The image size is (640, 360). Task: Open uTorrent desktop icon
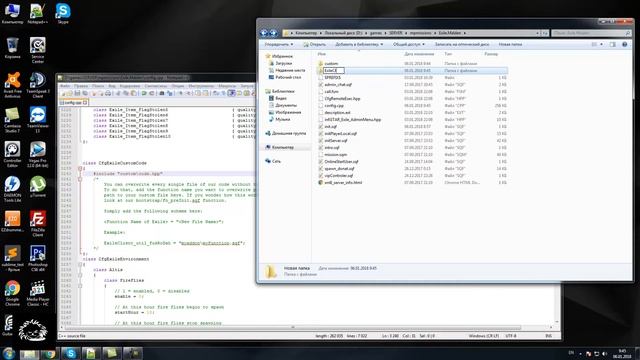click(38, 186)
